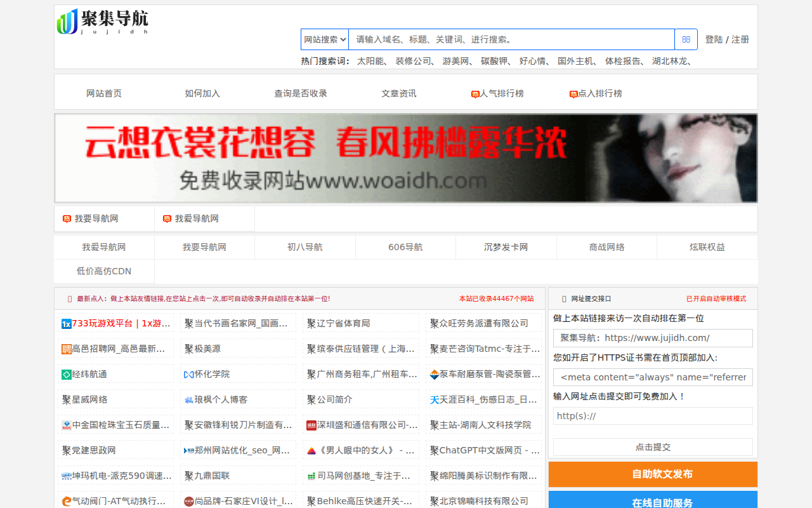Click the 太阳能 hot search keyword

[x=370, y=61]
